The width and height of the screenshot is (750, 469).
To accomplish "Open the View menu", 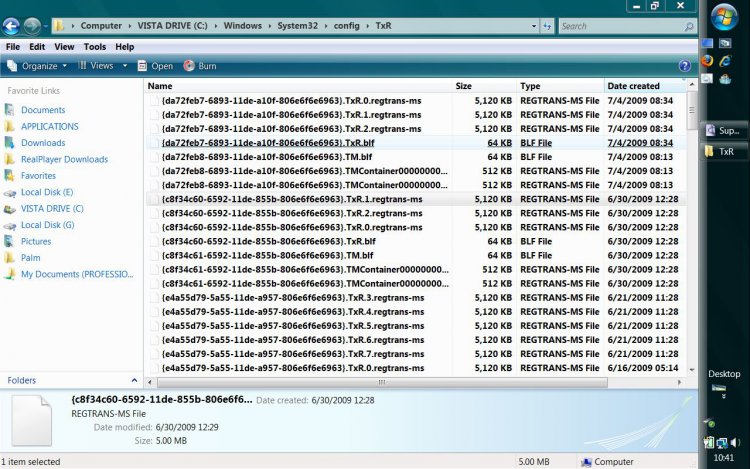I will pos(64,47).
